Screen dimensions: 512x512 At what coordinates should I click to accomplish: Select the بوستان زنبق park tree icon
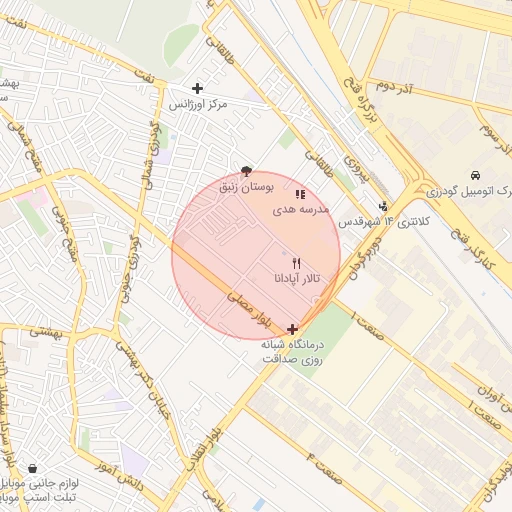pos(246,172)
